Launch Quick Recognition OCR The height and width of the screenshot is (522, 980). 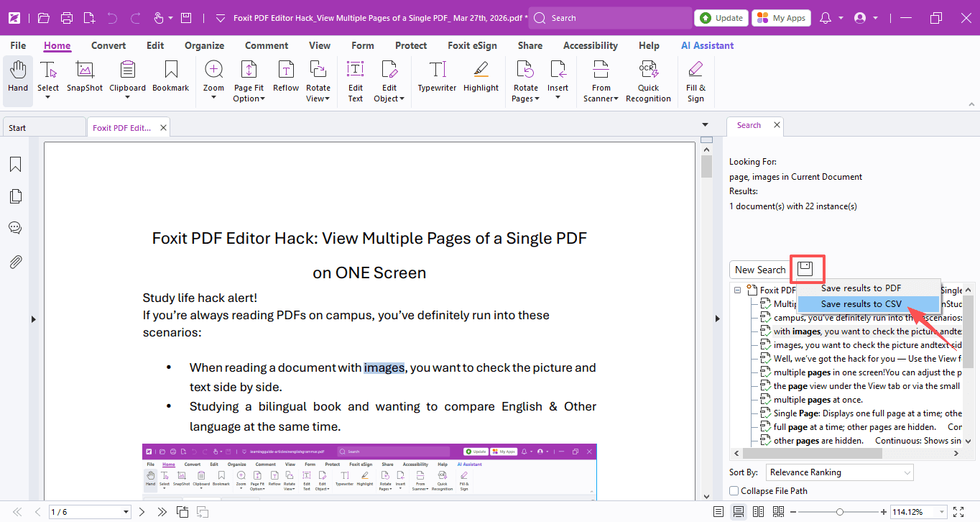(x=648, y=81)
